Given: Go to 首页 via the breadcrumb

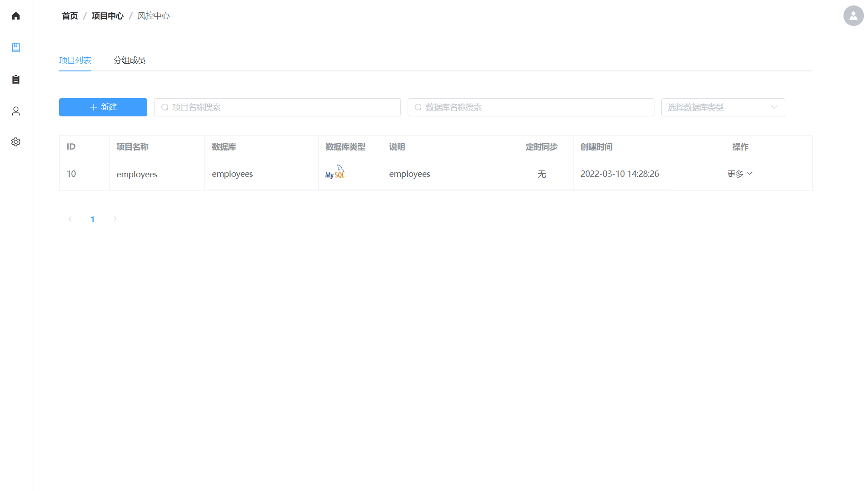Looking at the screenshot, I should pos(70,16).
